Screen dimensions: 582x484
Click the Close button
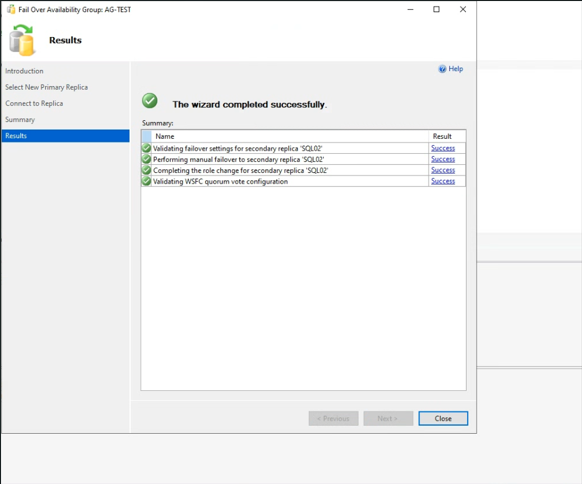tap(443, 418)
